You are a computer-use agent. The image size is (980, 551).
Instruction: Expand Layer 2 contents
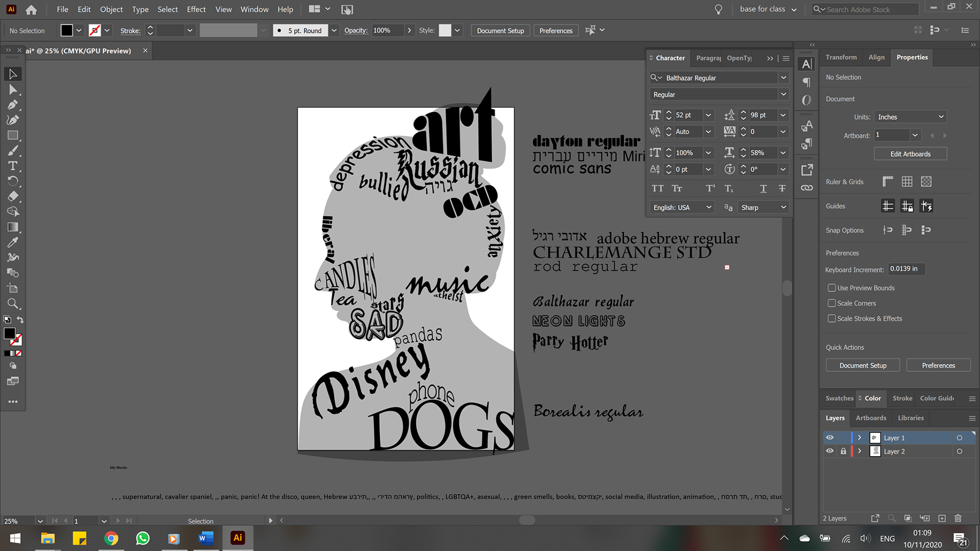[860, 451]
